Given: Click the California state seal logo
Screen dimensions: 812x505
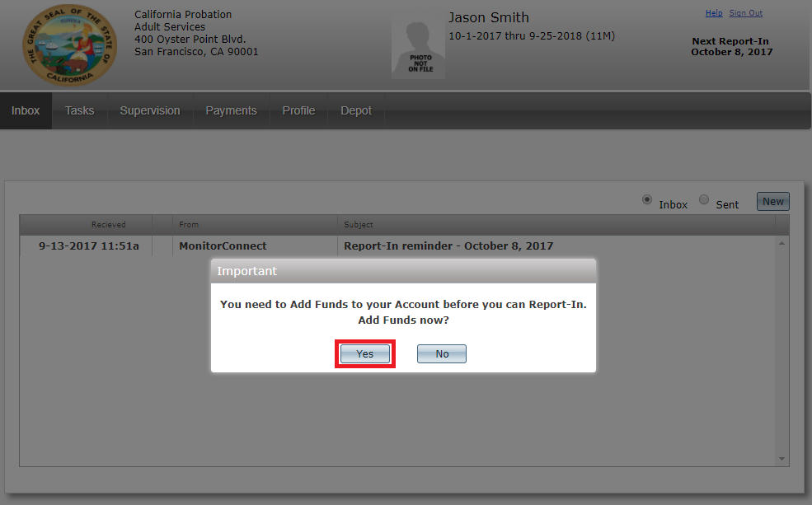Looking at the screenshot, I should [x=69, y=46].
